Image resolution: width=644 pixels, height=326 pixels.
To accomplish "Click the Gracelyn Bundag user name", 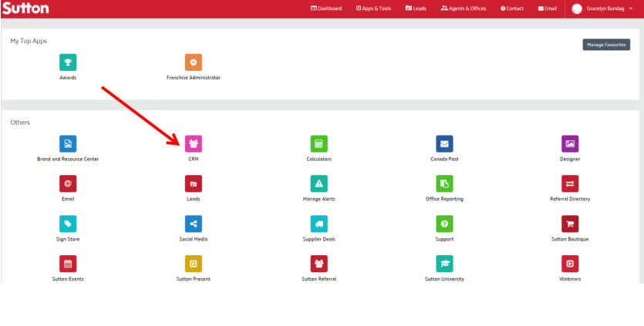I will click(605, 8).
